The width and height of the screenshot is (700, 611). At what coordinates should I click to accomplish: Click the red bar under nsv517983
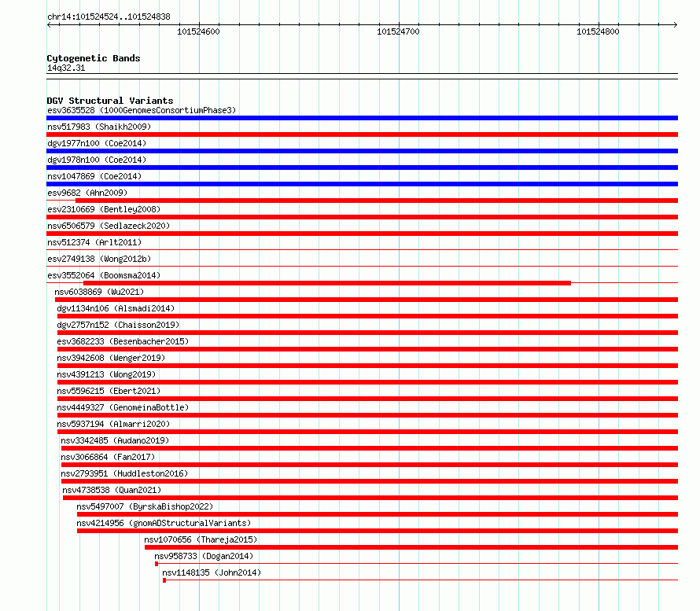click(362, 134)
